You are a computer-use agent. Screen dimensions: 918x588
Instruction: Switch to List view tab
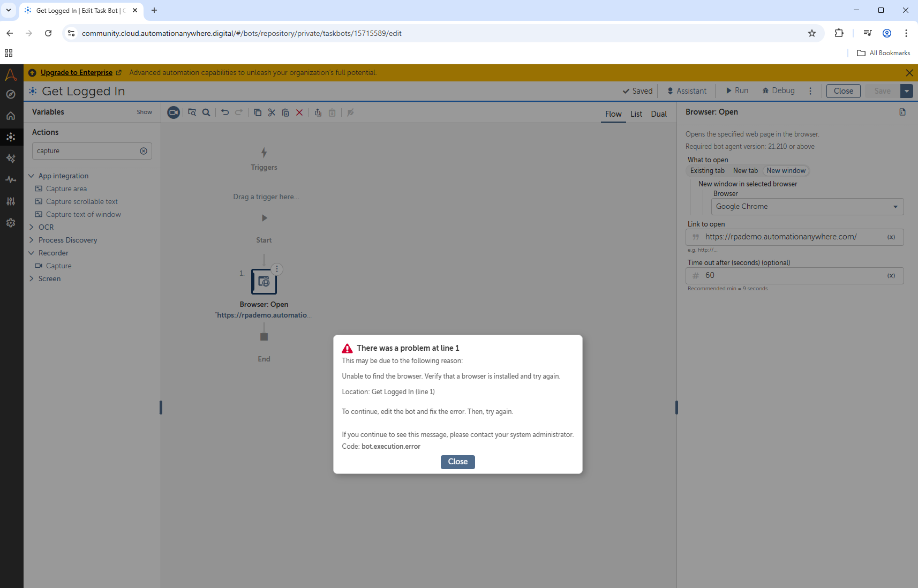[636, 114]
